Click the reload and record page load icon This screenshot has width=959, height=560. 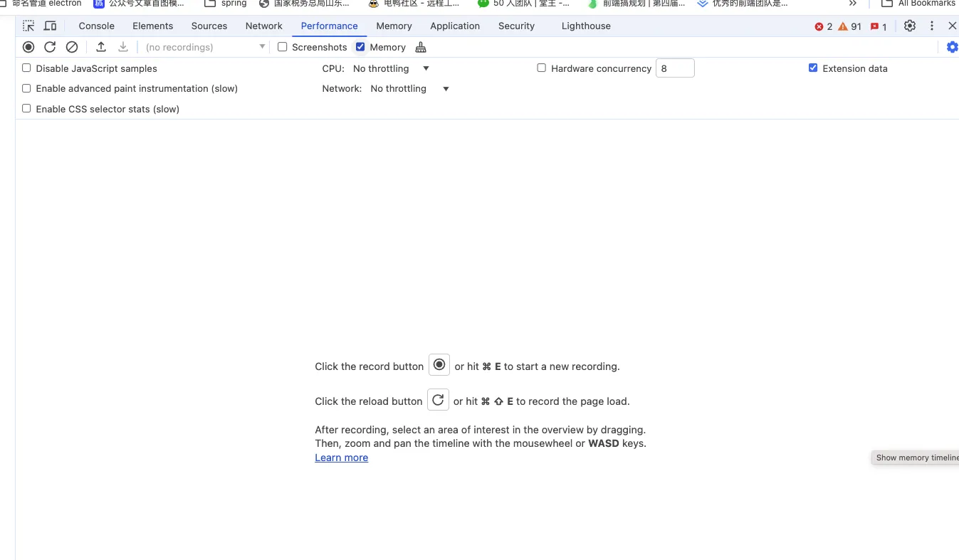(50, 47)
